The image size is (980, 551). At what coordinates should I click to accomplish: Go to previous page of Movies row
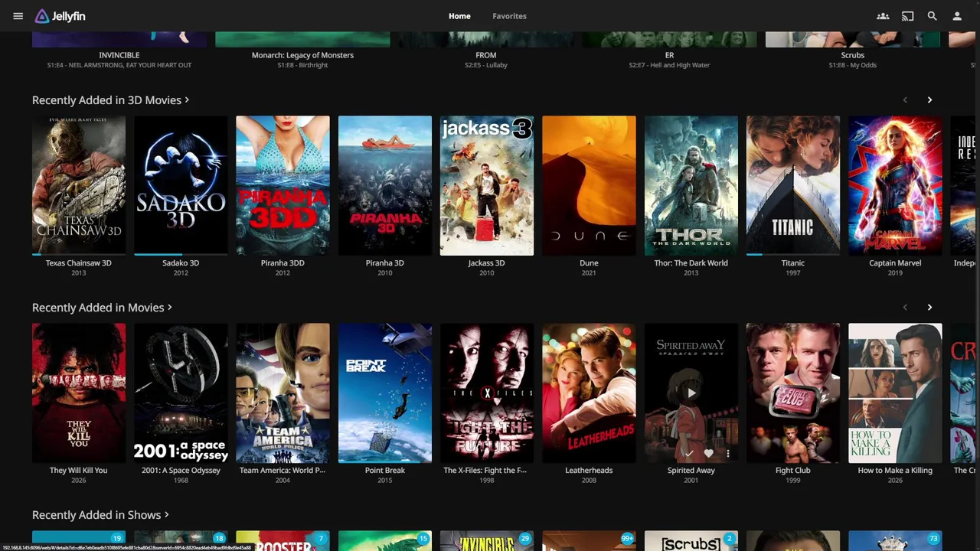(905, 308)
